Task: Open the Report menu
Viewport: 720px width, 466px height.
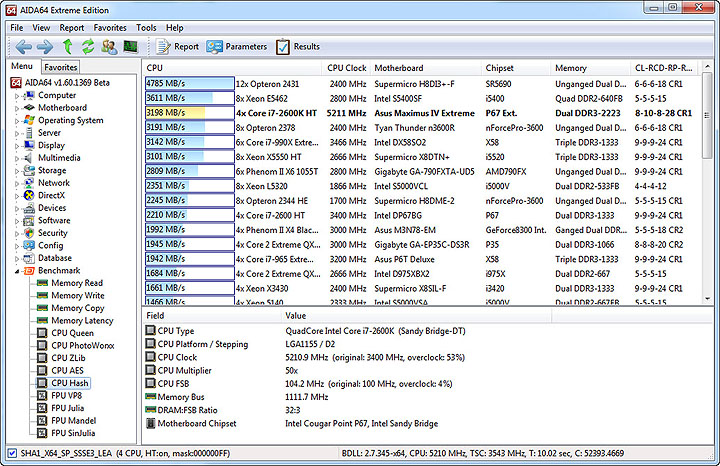Action: click(72, 28)
